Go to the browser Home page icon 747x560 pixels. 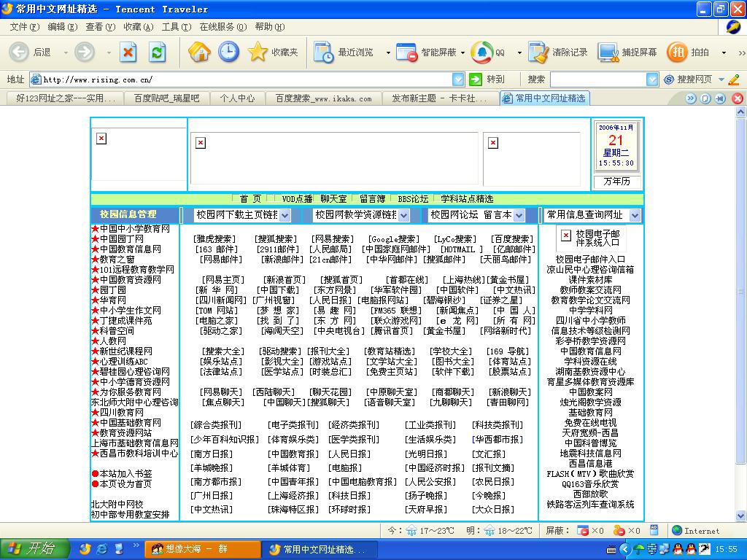(199, 52)
